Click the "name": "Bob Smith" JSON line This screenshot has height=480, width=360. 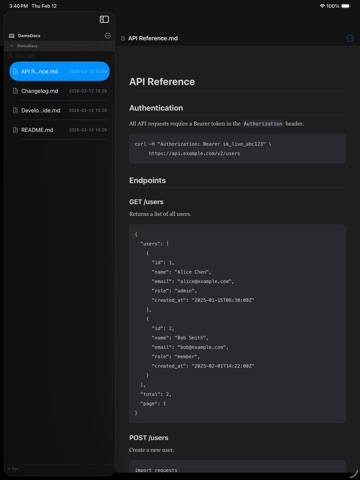coord(180,338)
